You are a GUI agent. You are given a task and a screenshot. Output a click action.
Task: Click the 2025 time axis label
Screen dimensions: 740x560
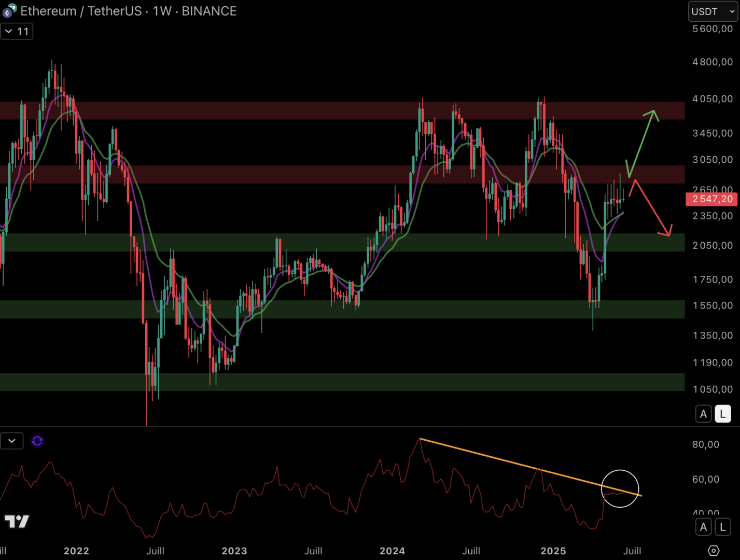[553, 551]
